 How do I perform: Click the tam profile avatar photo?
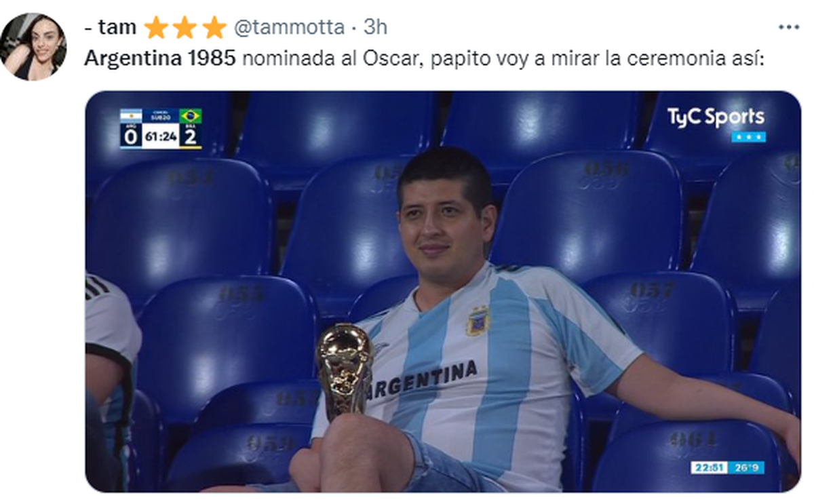34,47
